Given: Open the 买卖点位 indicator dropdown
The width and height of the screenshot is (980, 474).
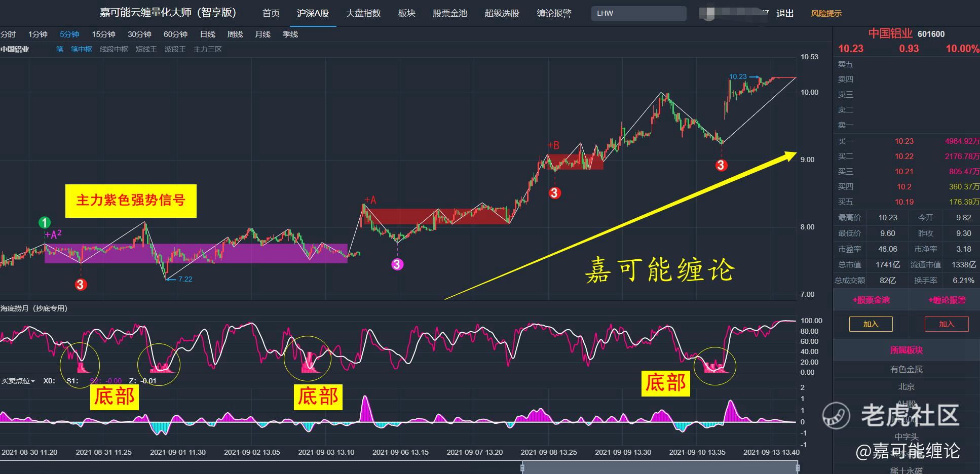Looking at the screenshot, I should click(18, 381).
